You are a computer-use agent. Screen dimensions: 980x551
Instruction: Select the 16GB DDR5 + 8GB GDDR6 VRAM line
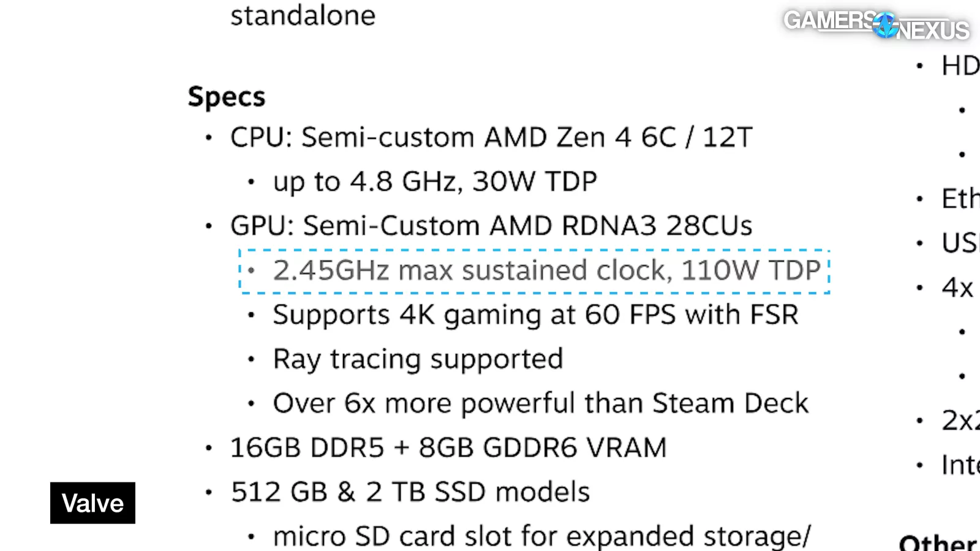click(x=448, y=448)
